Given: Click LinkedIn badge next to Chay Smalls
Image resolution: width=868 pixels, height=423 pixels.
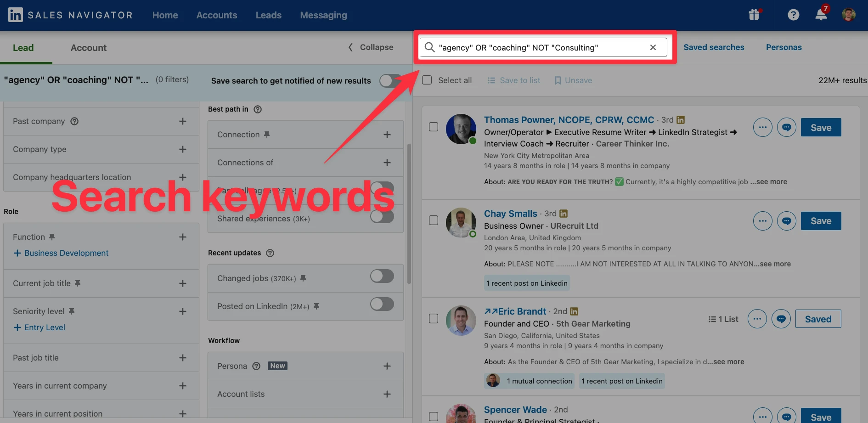Looking at the screenshot, I should pos(564,214).
